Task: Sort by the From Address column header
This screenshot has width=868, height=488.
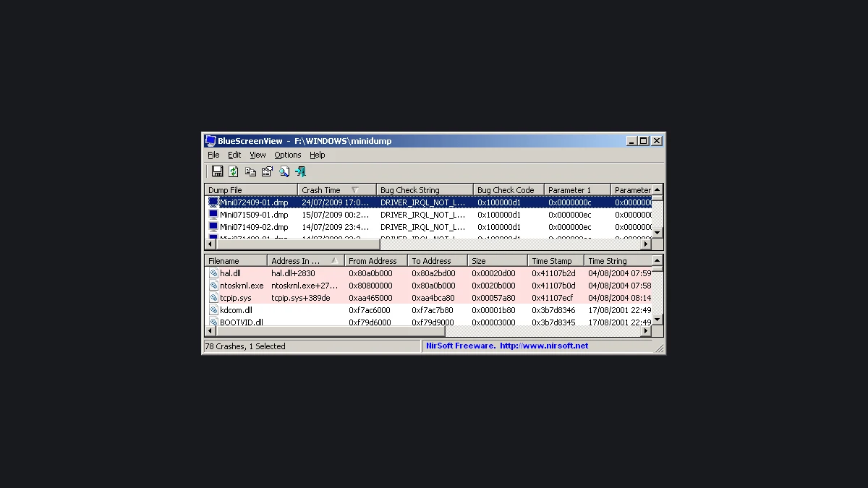Action: 375,261
